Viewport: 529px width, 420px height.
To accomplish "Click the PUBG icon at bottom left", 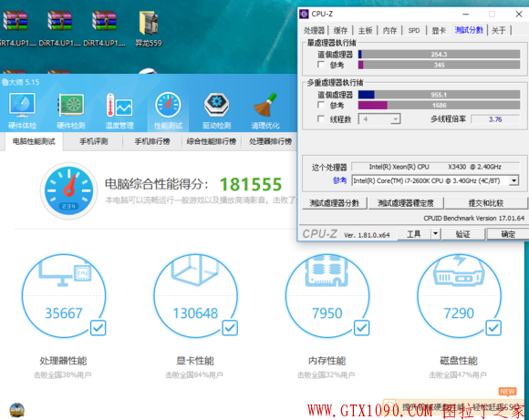I will (16, 410).
